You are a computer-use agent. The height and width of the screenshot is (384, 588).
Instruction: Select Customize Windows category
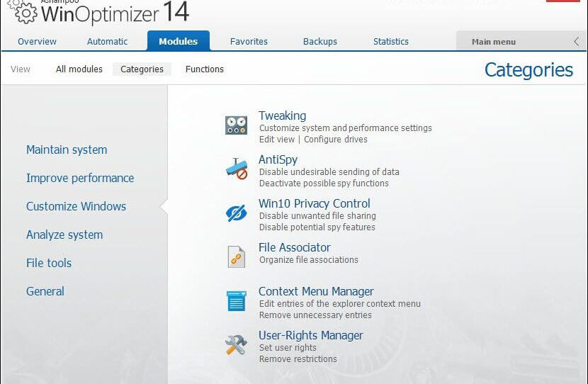pyautogui.click(x=76, y=206)
